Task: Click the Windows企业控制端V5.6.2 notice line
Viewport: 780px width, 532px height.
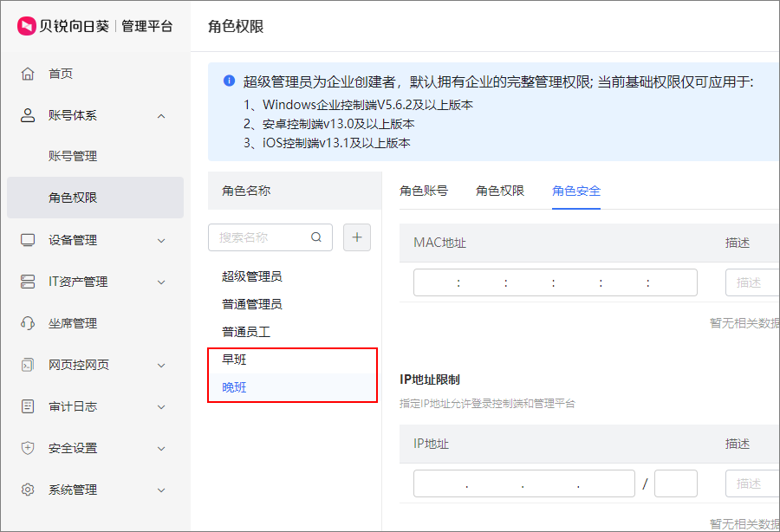Action: 358,105
